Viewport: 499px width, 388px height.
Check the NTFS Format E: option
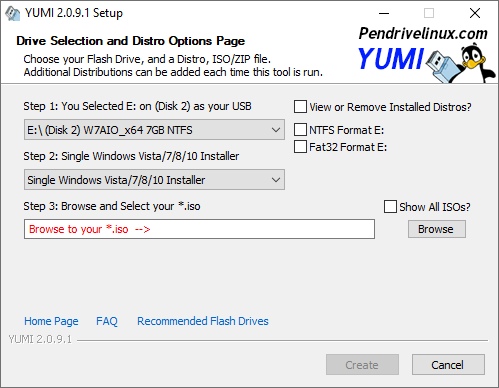pyautogui.click(x=300, y=130)
